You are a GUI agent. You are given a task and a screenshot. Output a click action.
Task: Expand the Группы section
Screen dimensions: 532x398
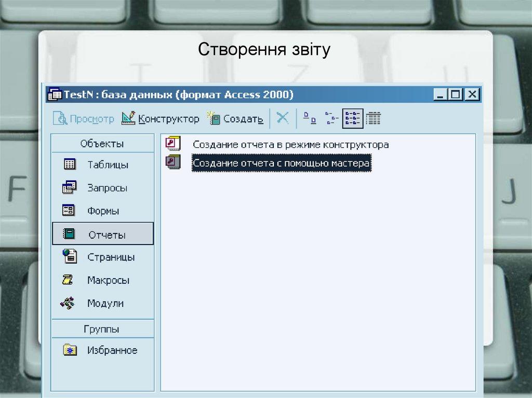102,328
